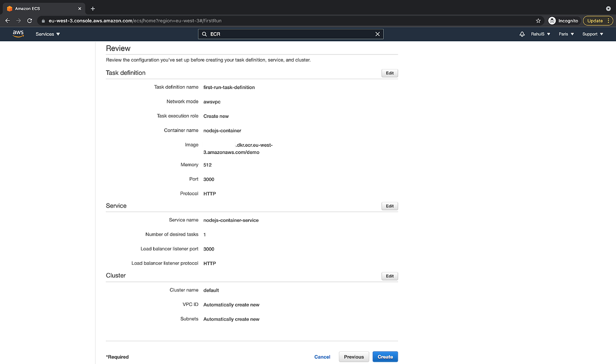Click Load balancer listener protocol value

(x=209, y=263)
